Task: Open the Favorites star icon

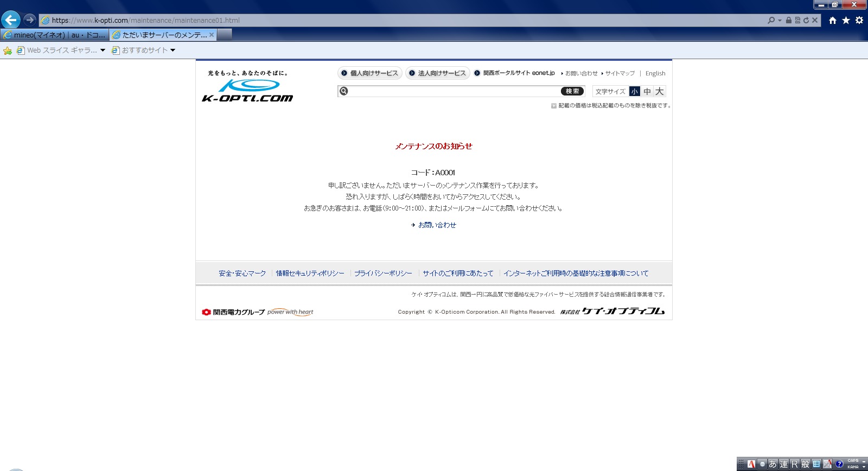Action: click(846, 20)
